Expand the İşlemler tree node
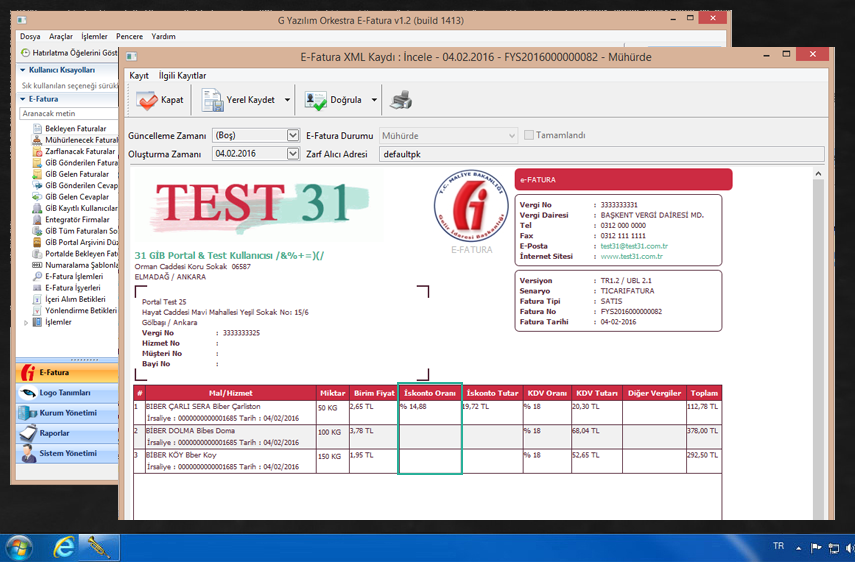Image resolution: width=855 pixels, height=562 pixels. pyautogui.click(x=26, y=323)
